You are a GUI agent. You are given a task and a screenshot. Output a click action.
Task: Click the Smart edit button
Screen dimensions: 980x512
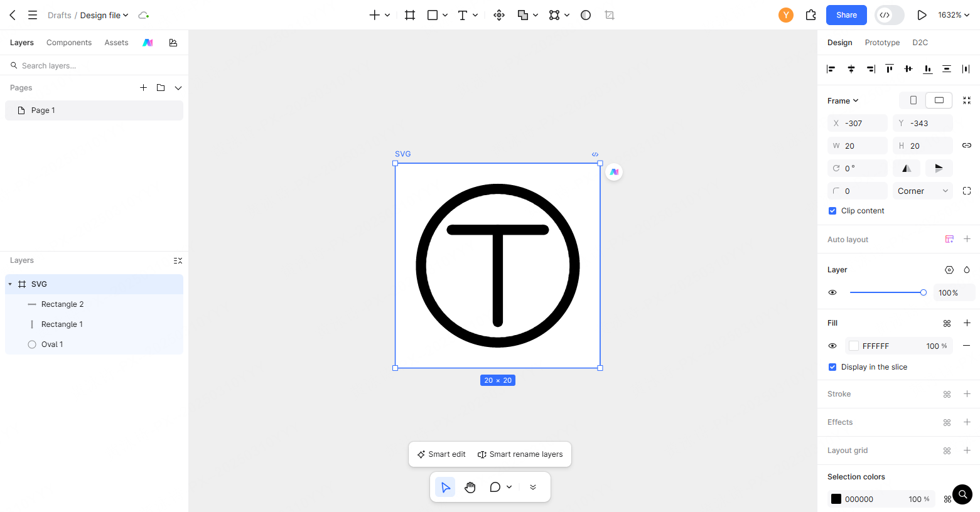click(x=441, y=454)
